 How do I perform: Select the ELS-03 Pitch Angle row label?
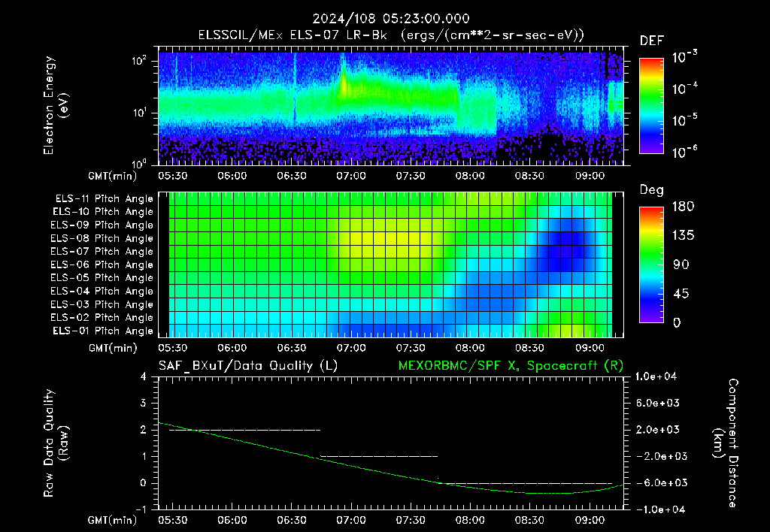tap(102, 304)
